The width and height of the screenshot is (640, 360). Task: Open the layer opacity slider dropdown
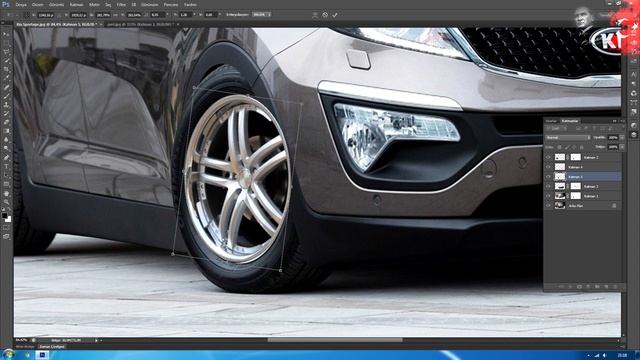[622, 138]
